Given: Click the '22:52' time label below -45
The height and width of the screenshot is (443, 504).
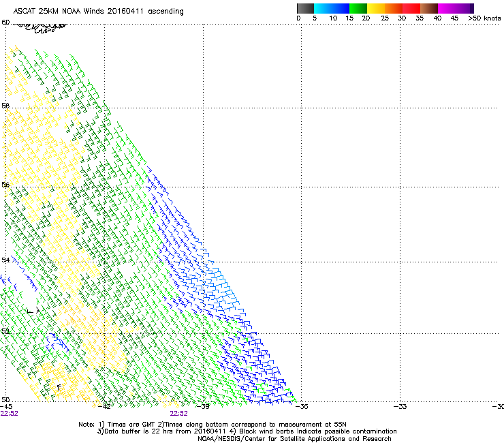Looking at the screenshot, I should pos(9,414).
